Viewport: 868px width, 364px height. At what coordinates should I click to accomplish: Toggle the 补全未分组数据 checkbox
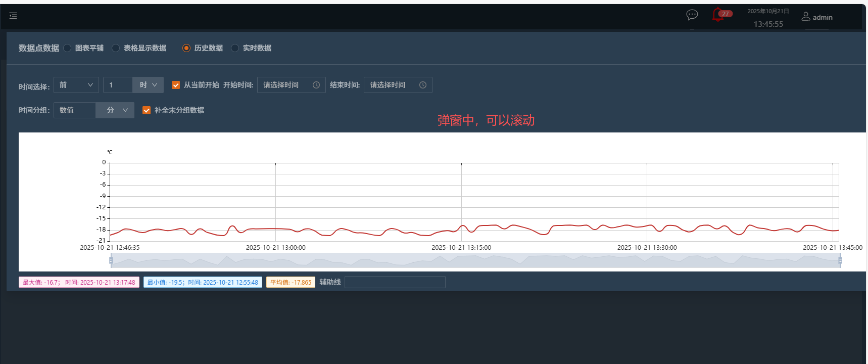click(x=147, y=110)
